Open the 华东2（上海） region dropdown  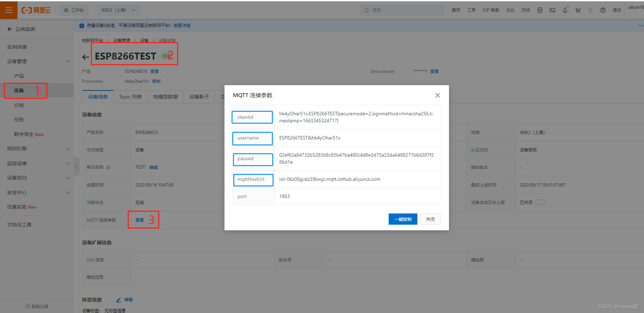tap(118, 10)
